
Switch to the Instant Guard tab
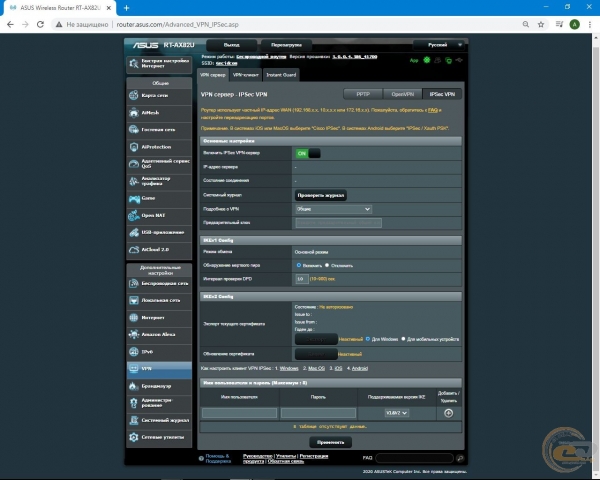(281, 75)
